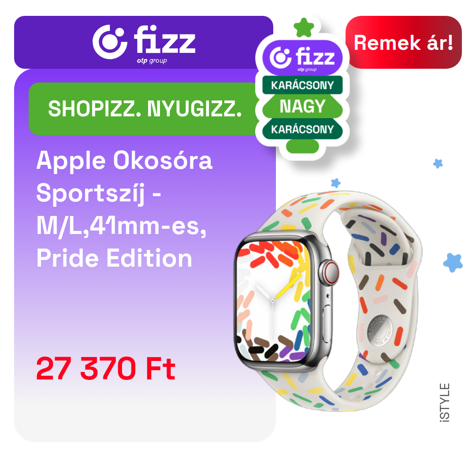Click the large blue star beside the watch
This screenshot has height=476, width=476.
tap(453, 263)
